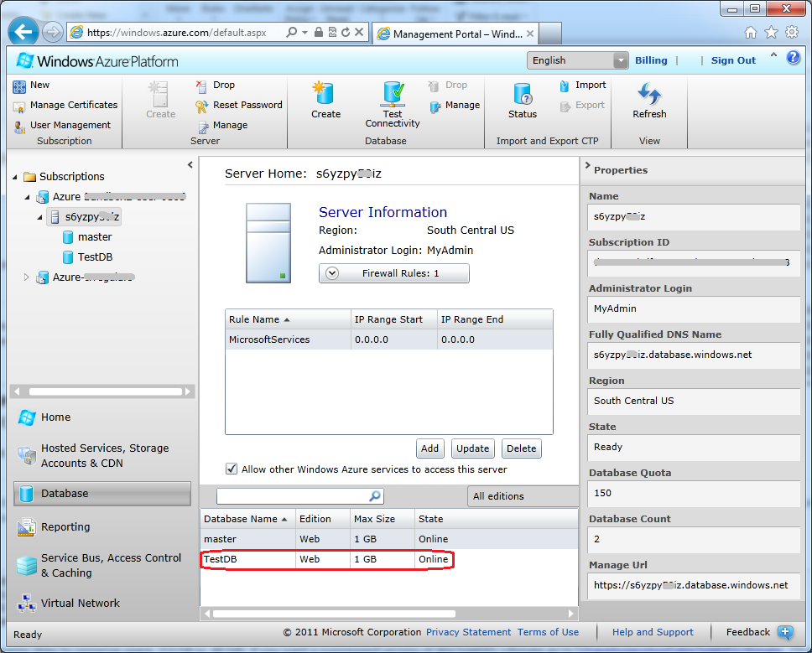This screenshot has height=653, width=812.
Task: Collapse the s6yzpy server tree node
Action: pos(40,217)
